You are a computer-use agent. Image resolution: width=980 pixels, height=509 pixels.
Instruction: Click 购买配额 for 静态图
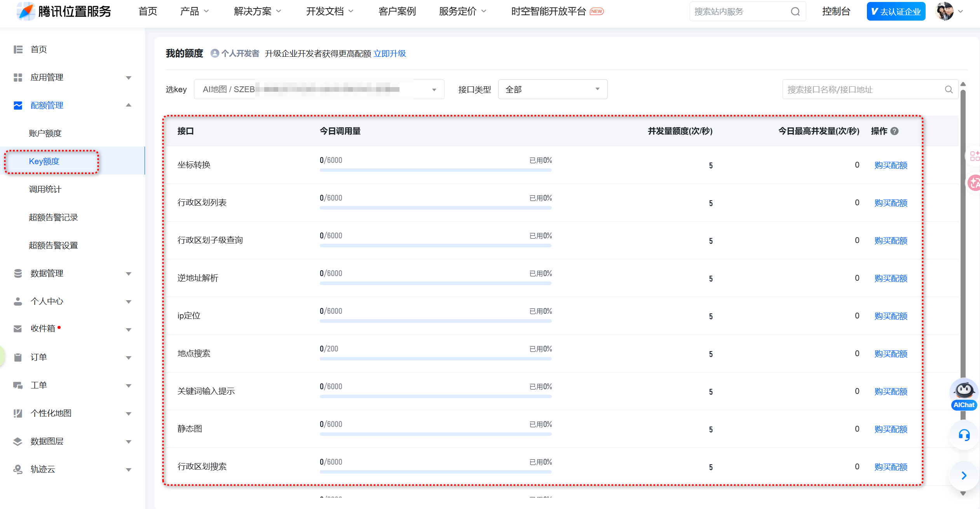[x=891, y=429]
